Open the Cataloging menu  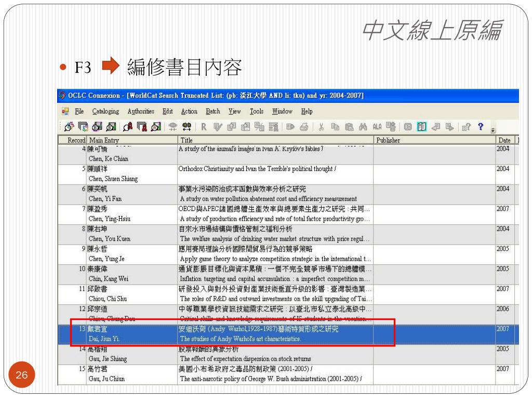click(105, 111)
